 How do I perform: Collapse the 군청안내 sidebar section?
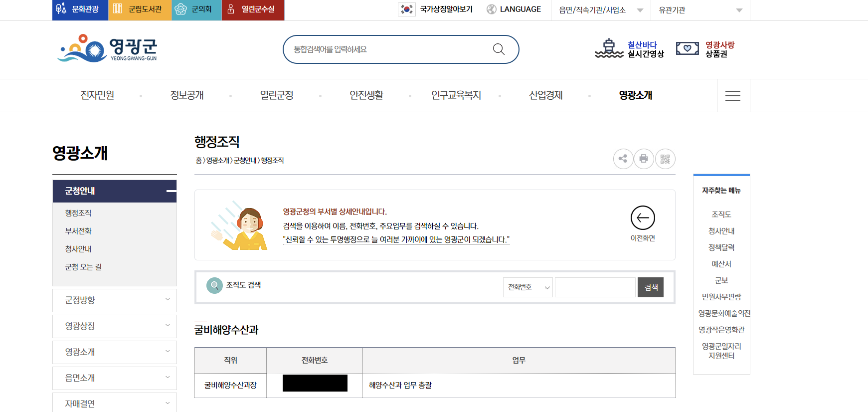point(115,191)
